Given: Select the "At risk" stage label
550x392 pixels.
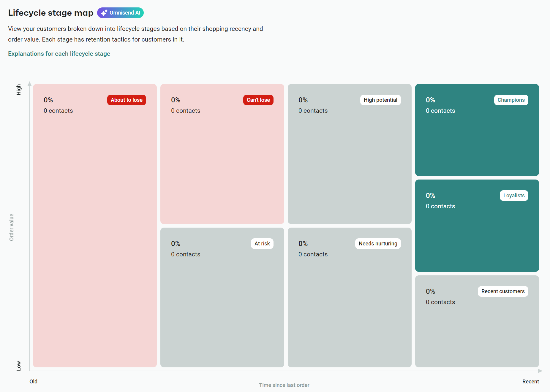Looking at the screenshot, I should coord(262,243).
